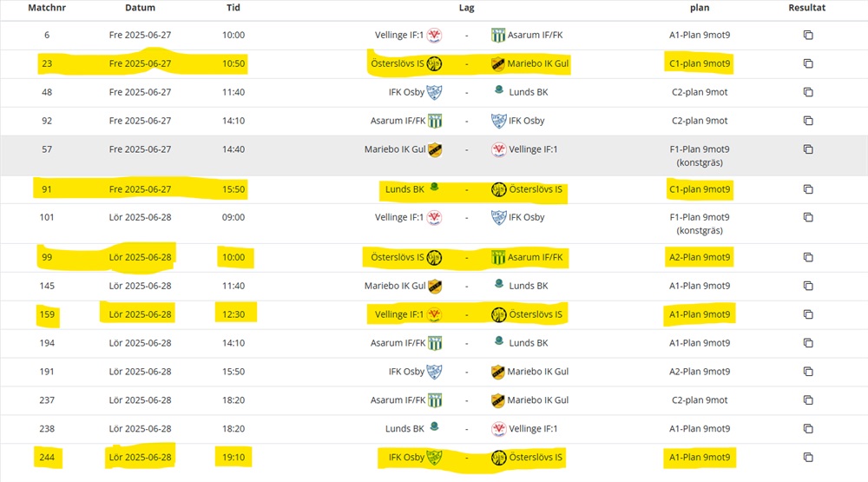View result icon for match 99
This screenshot has width=868, height=482.
[x=807, y=257]
